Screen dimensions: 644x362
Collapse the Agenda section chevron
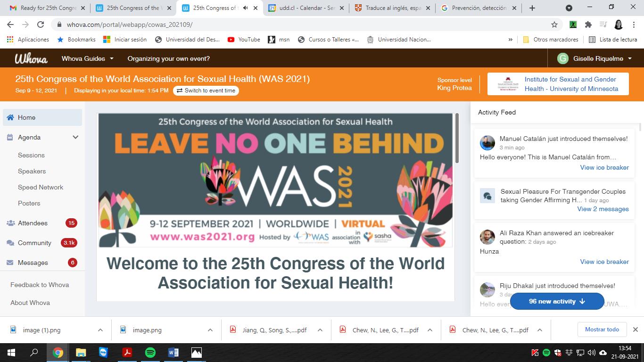pyautogui.click(x=75, y=137)
